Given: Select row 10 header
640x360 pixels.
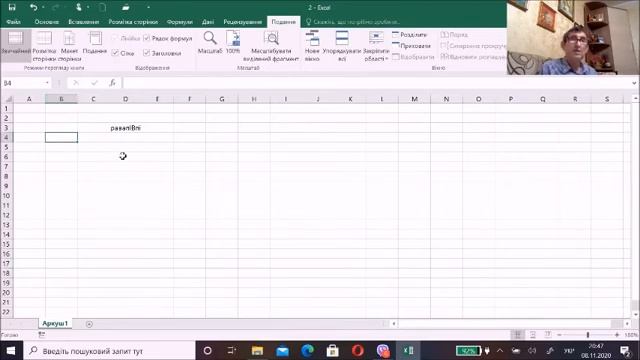Looking at the screenshot, I should (6, 196).
